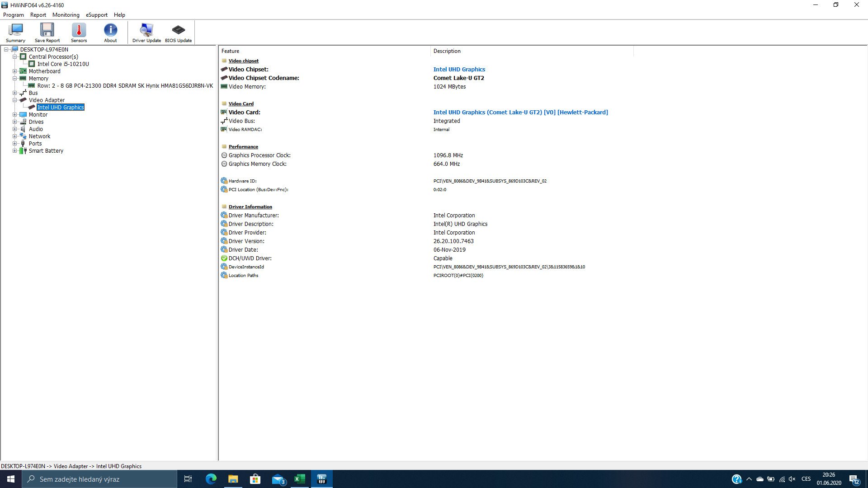Viewport: 868px width, 488px height.
Task: Expand the Network tree node
Action: tap(14, 136)
